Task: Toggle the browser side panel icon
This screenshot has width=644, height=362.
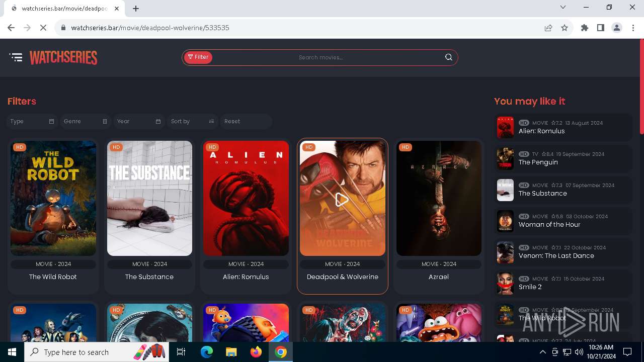Action: tap(601, 28)
